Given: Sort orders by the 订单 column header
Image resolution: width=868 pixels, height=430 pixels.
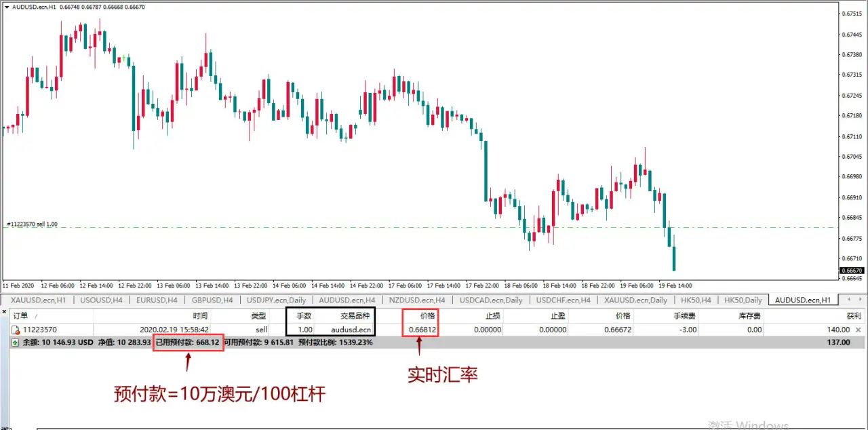Looking at the screenshot, I should tap(21, 316).
